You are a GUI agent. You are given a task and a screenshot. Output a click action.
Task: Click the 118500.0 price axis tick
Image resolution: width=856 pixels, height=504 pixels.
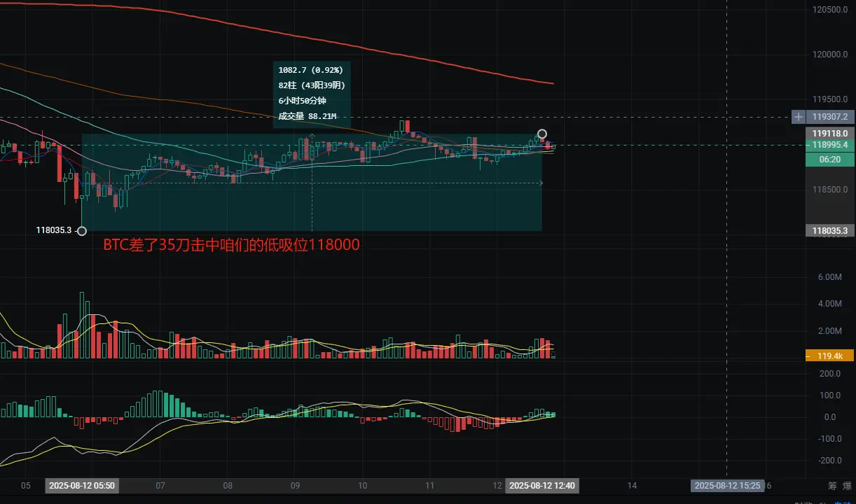[830, 190]
